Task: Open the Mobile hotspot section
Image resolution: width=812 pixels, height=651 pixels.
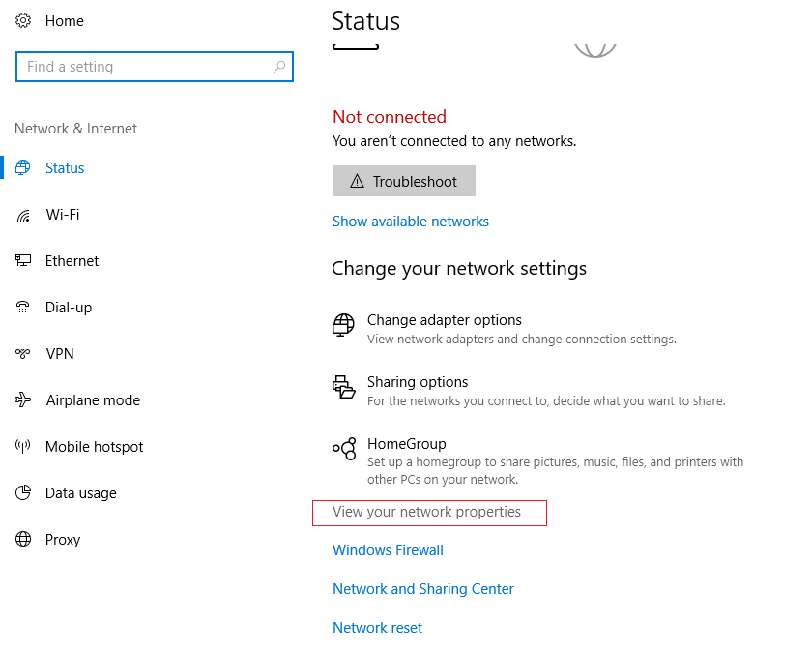Action: tap(95, 446)
